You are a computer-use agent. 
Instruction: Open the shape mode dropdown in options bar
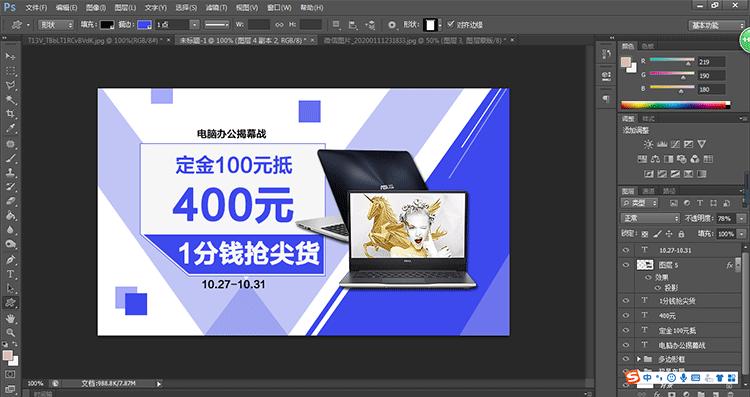[x=56, y=25]
